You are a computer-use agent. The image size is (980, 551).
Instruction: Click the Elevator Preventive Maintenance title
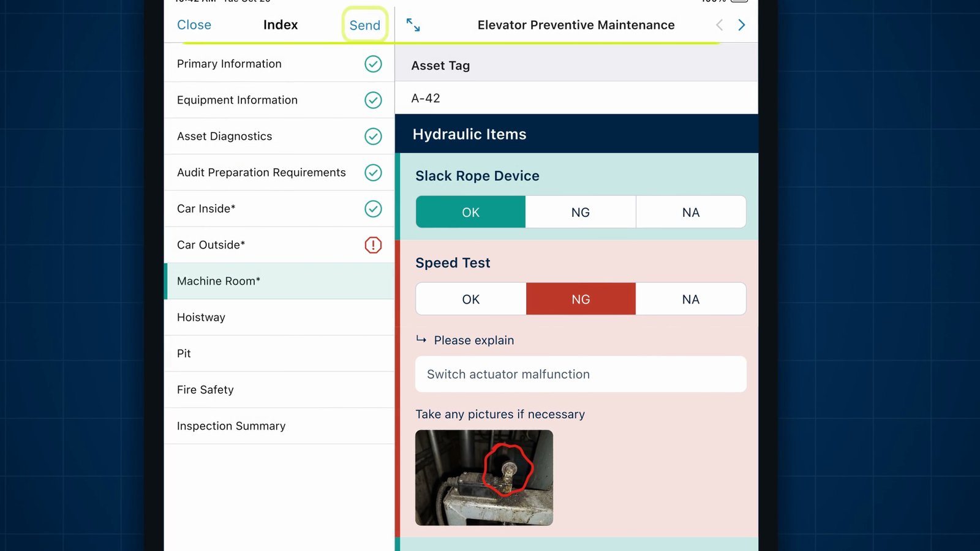[x=576, y=25]
